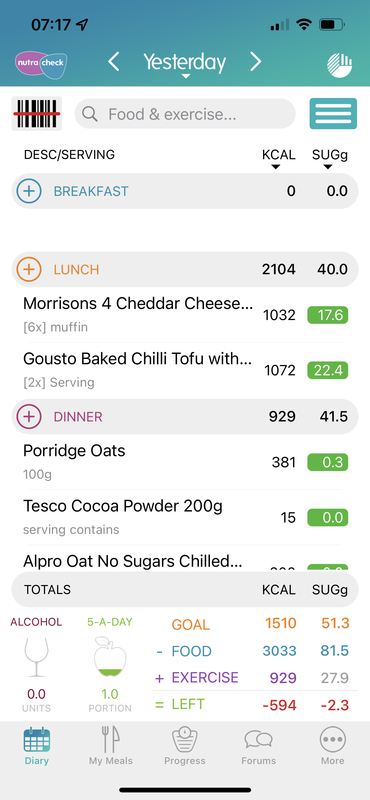This screenshot has width=370, height=800.
Task: Open the Forums tab
Action: (x=259, y=746)
